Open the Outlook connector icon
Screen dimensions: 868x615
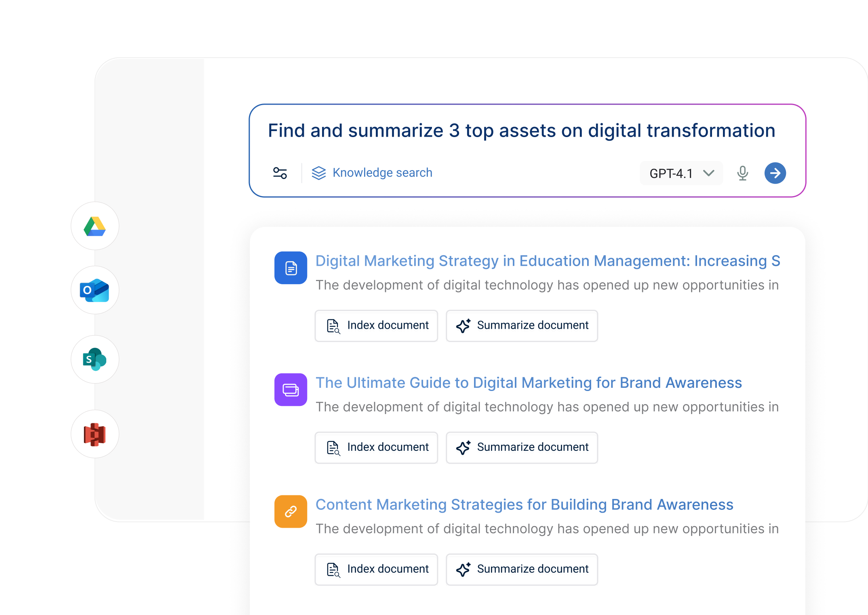click(x=95, y=290)
